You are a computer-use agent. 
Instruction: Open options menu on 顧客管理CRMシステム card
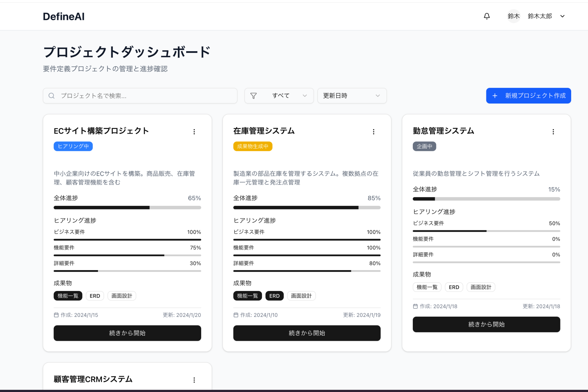[x=194, y=380]
